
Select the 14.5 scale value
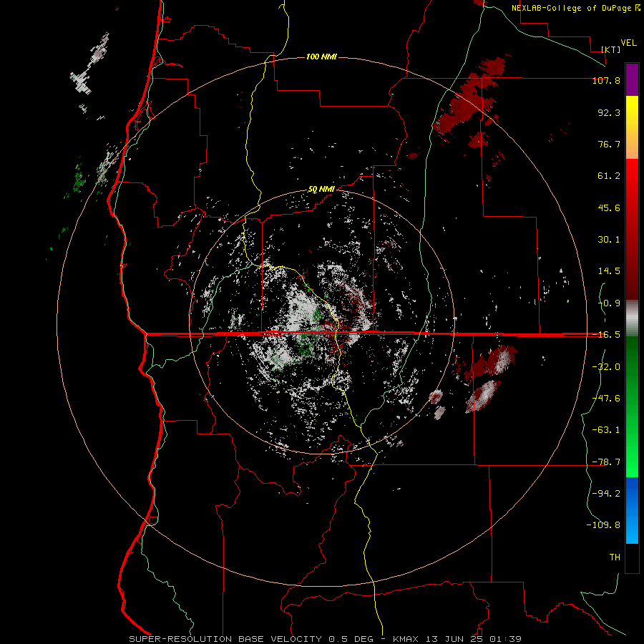[x=609, y=271]
